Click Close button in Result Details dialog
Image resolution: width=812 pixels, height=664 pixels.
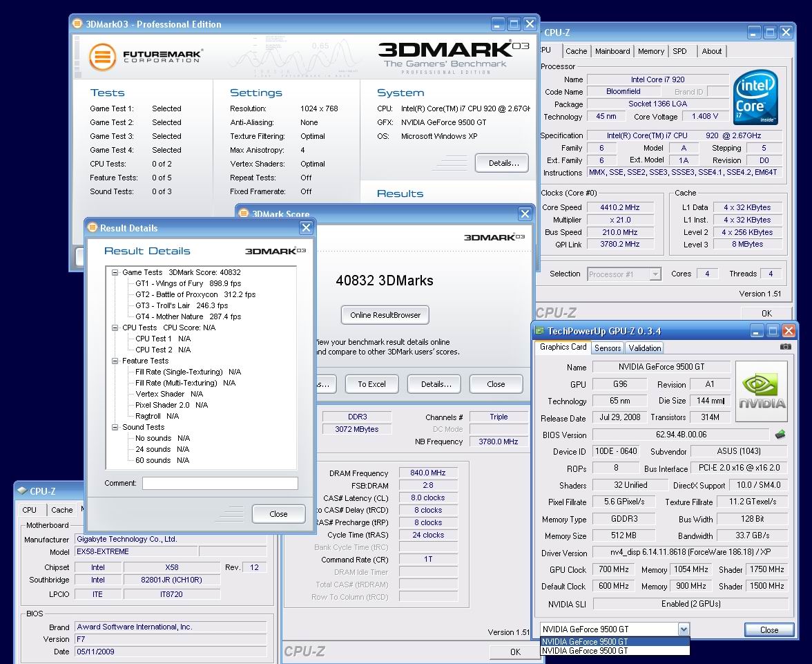(278, 513)
